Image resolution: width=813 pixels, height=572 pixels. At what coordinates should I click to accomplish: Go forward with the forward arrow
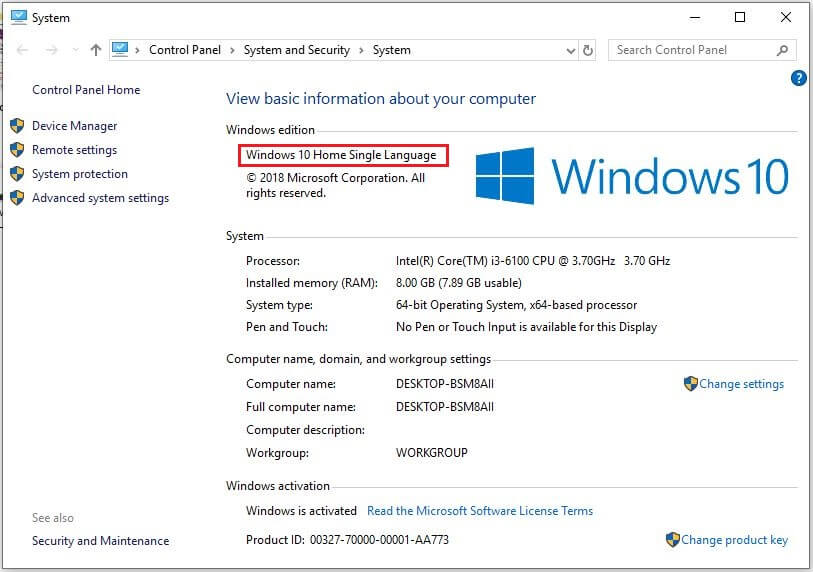click(51, 50)
